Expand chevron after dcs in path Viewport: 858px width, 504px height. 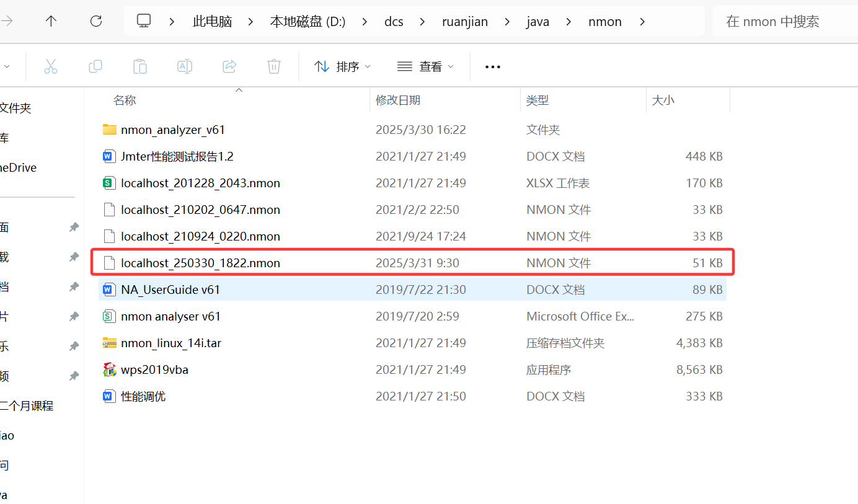point(422,22)
